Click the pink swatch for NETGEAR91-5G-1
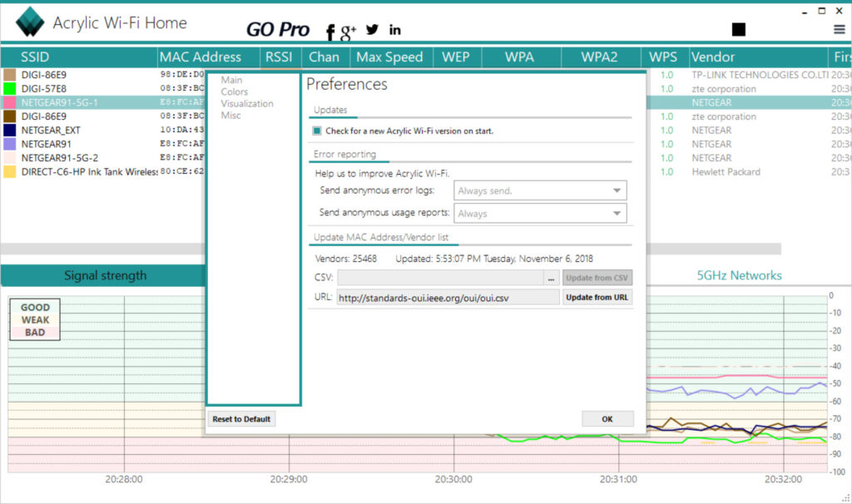The image size is (852, 504). [x=10, y=102]
